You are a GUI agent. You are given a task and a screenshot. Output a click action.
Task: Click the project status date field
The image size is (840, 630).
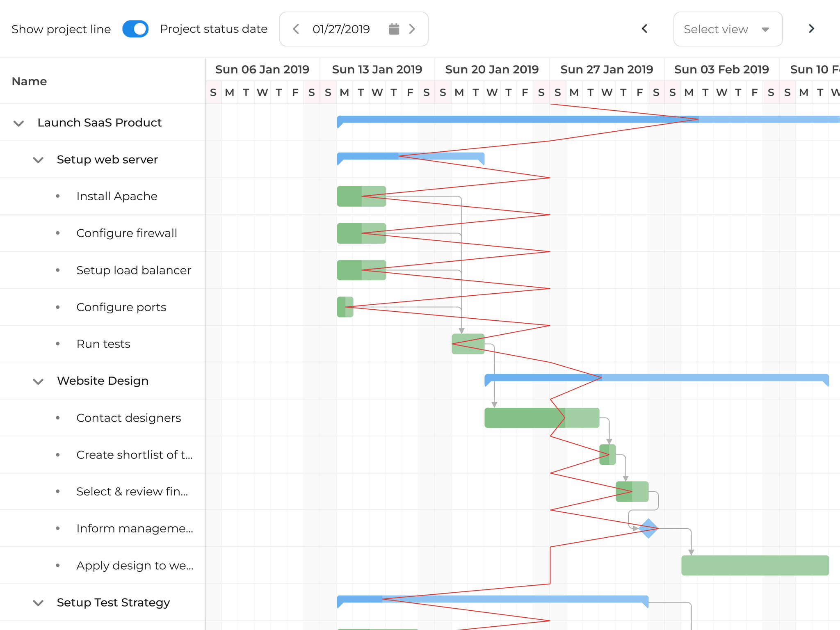tap(341, 29)
